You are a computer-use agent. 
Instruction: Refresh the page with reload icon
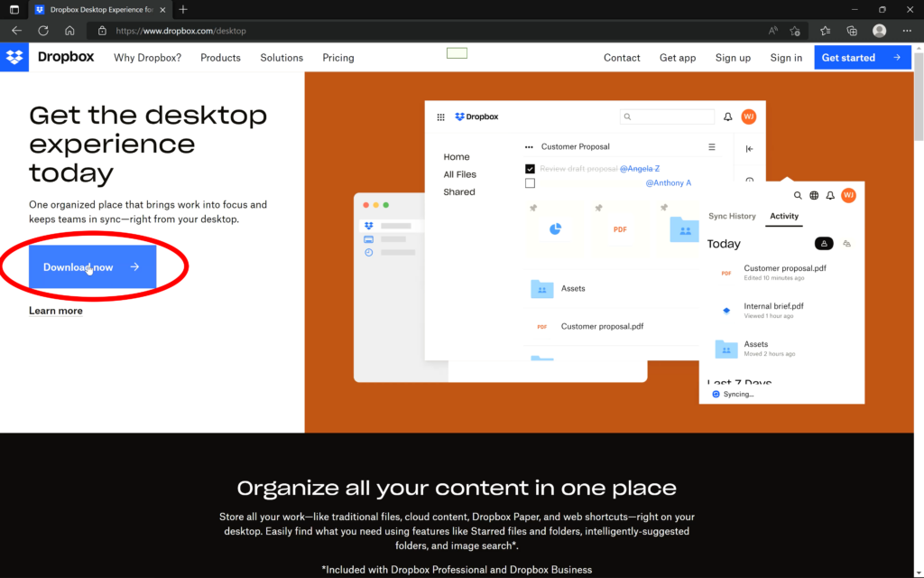43,31
